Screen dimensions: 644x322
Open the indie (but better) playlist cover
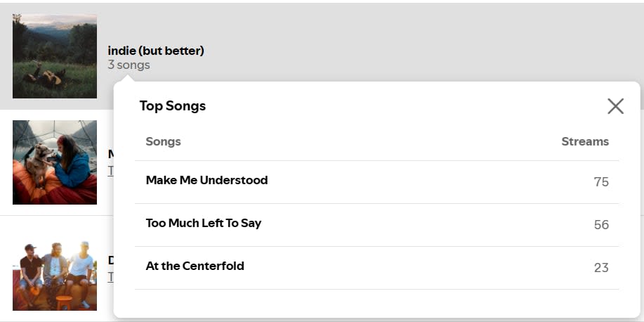click(55, 56)
